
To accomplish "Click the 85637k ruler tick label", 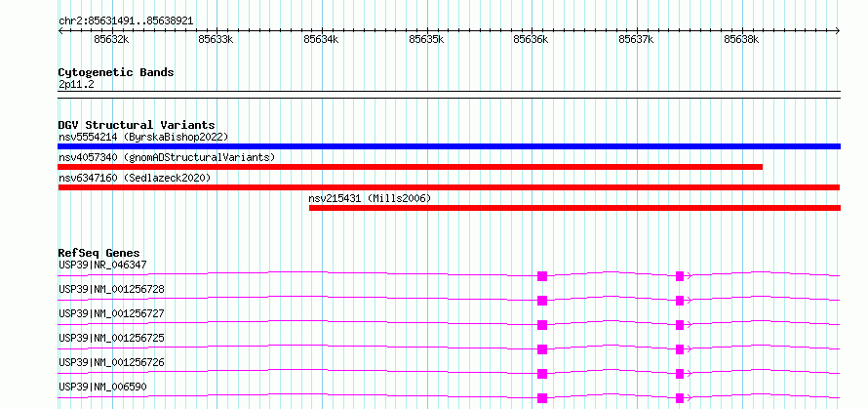I will 637,39.
